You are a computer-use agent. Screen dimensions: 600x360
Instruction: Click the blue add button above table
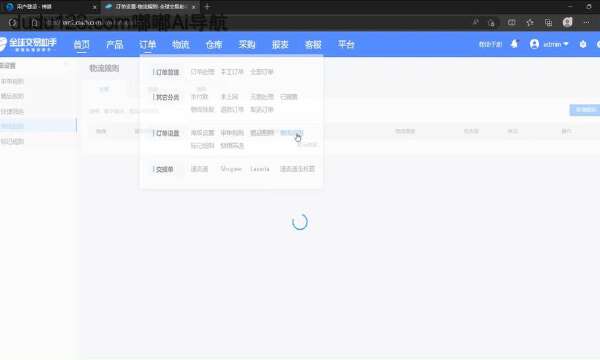click(585, 110)
